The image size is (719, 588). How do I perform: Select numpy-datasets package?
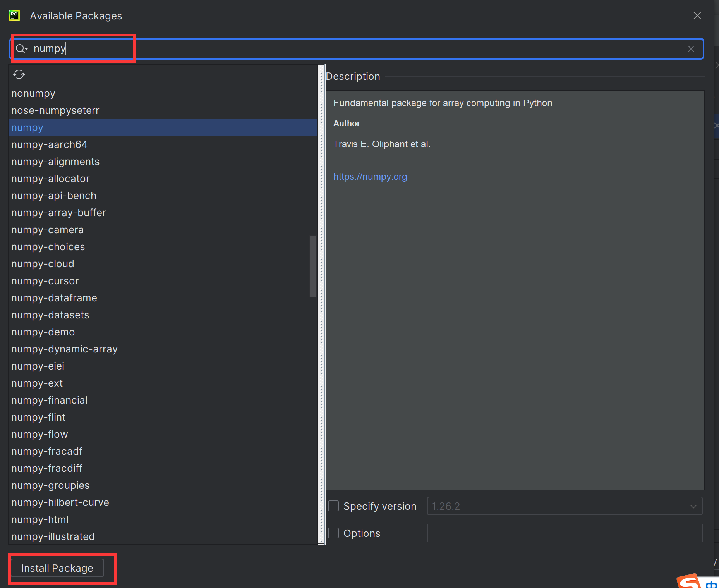163,315
